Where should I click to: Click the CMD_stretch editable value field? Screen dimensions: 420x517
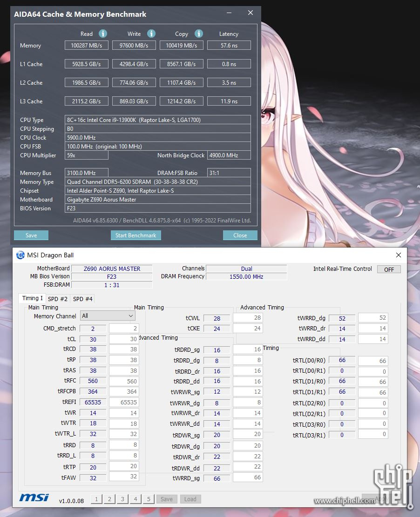[124, 328]
